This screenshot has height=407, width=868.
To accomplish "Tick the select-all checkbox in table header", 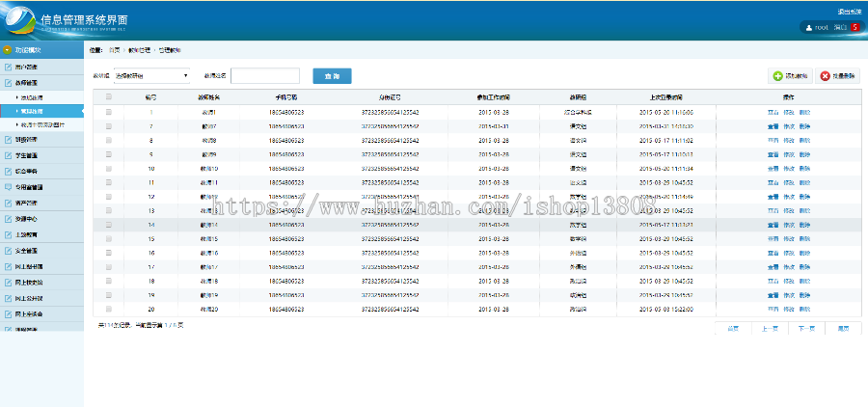I will 108,96.
